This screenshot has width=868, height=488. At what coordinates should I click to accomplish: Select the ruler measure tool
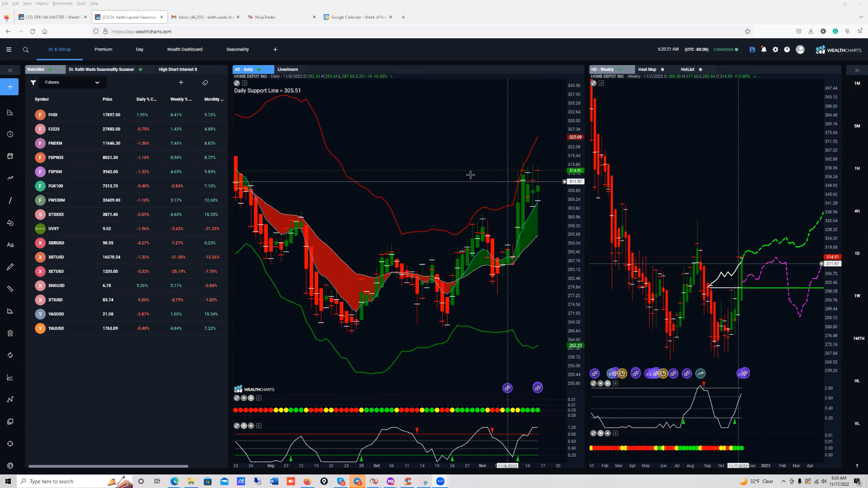pos(10,289)
